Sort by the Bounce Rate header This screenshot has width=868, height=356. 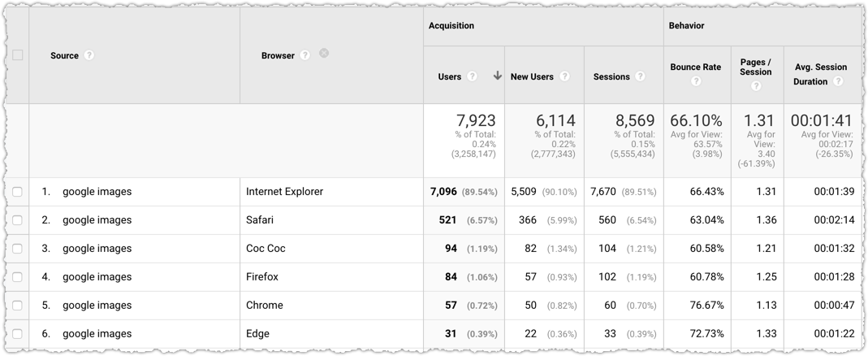tap(696, 67)
